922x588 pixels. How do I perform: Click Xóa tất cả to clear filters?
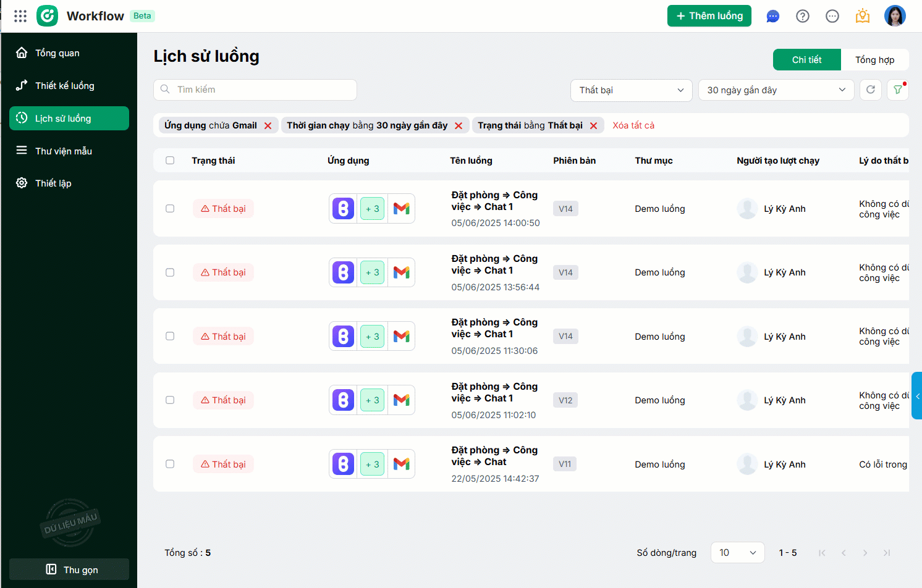click(633, 125)
